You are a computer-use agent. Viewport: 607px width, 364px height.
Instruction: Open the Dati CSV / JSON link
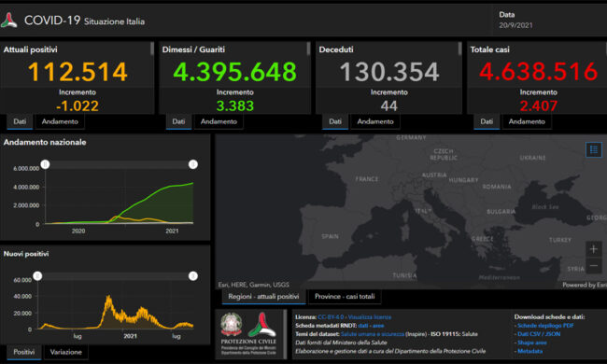pyautogui.click(x=539, y=334)
